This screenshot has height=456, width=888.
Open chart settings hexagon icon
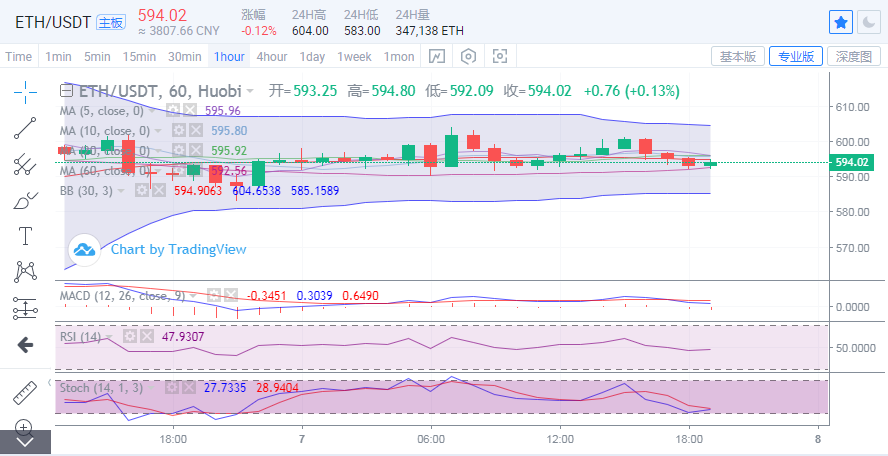[467, 57]
